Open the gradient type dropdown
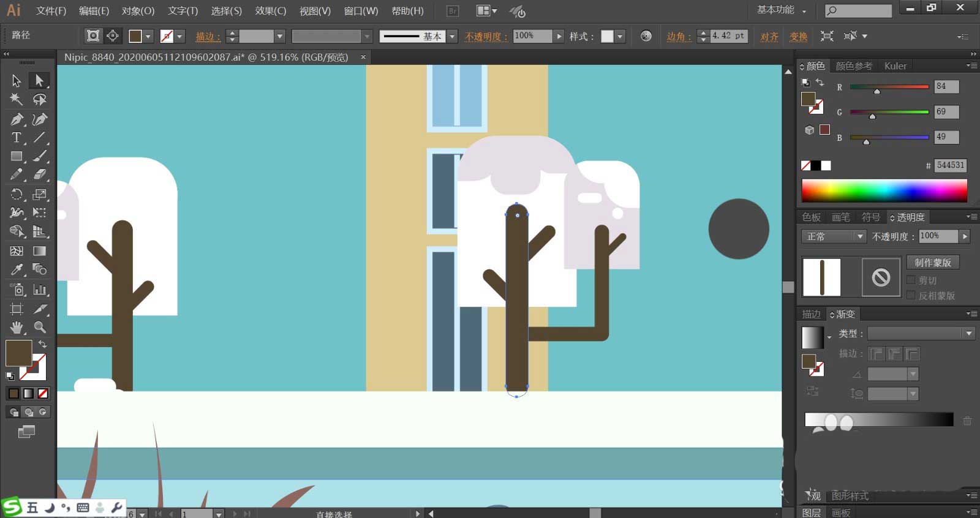This screenshot has width=980, height=518. click(921, 334)
